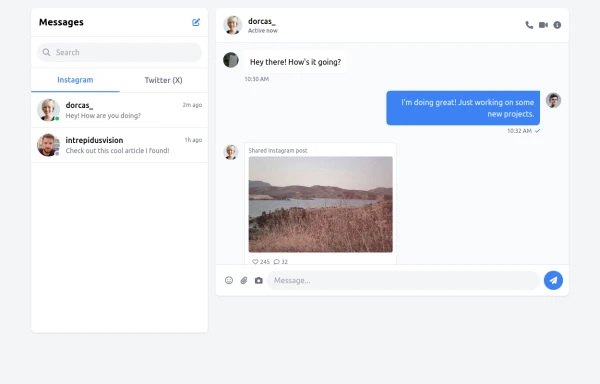Click the "Shared Instagram post" label

coord(278,151)
